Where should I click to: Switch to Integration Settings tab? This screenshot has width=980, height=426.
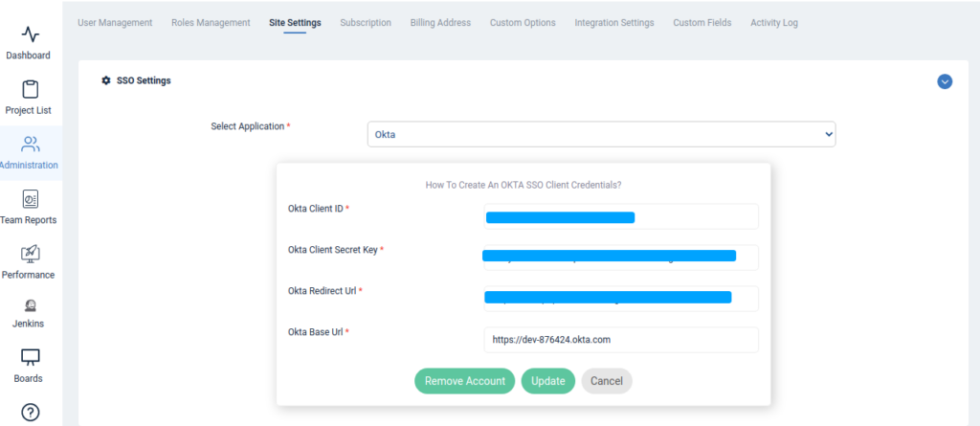pos(614,23)
